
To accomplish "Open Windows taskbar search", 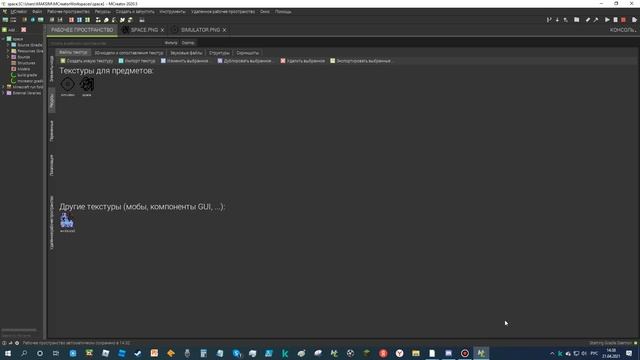I will click(24, 353).
